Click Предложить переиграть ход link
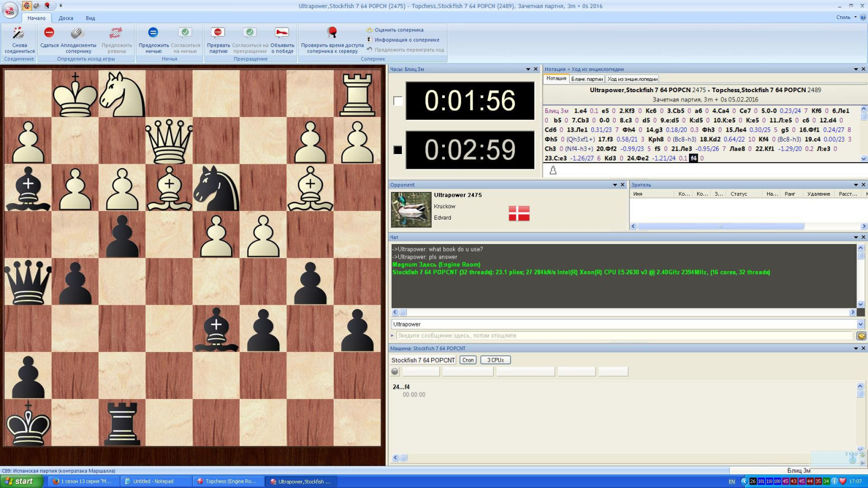 pos(409,49)
